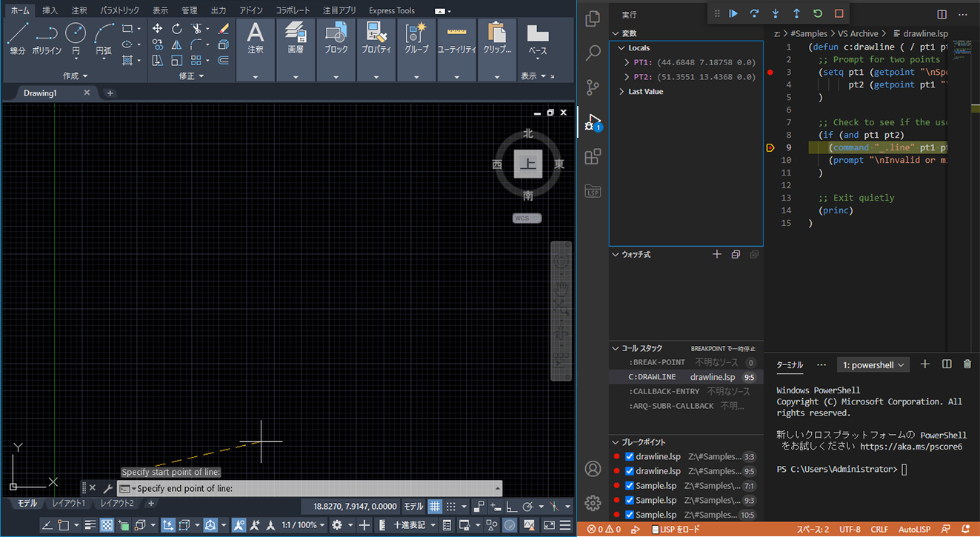The height and width of the screenshot is (537, 980).
Task: Open the powershell terminal selector dropdown
Action: pos(874,365)
